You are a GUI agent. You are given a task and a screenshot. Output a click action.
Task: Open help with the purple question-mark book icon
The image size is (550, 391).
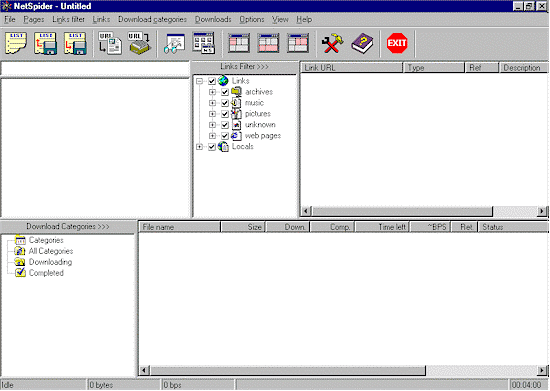click(x=362, y=43)
